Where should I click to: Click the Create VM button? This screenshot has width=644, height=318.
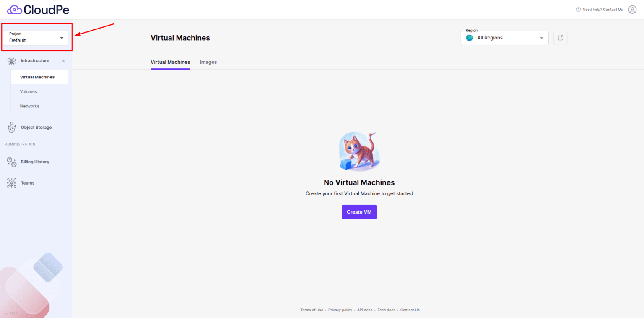coord(359,212)
